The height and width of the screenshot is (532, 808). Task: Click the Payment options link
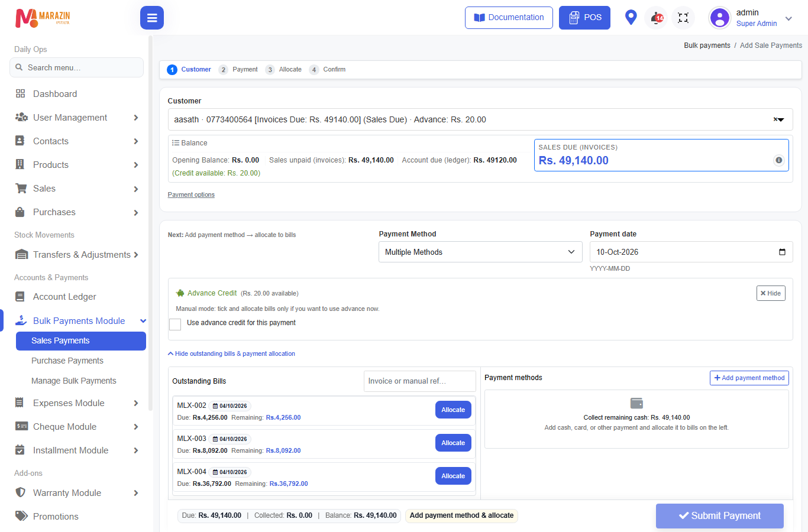click(x=191, y=194)
